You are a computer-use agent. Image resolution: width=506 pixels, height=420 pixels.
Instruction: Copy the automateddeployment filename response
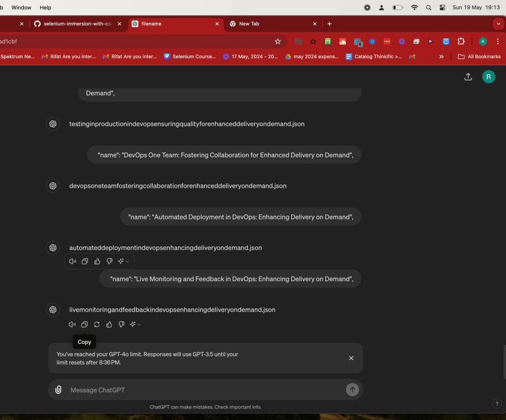[85, 261]
